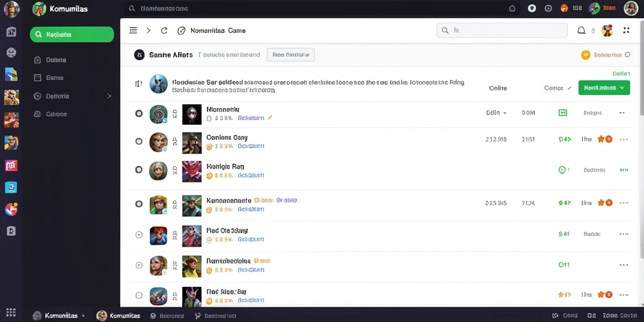
Task: Click the green Koobates sidebar button
Action: click(72, 35)
